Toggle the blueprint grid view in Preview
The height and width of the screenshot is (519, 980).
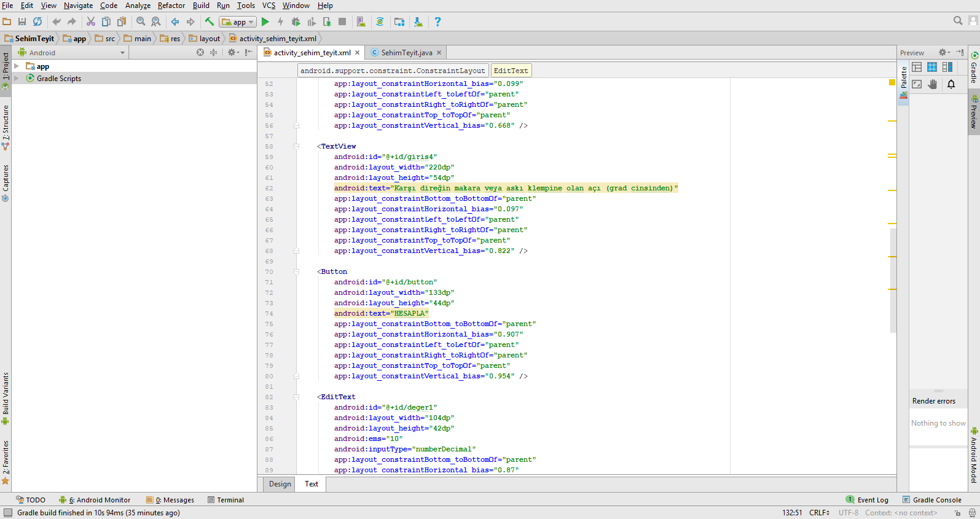pyautogui.click(x=932, y=67)
